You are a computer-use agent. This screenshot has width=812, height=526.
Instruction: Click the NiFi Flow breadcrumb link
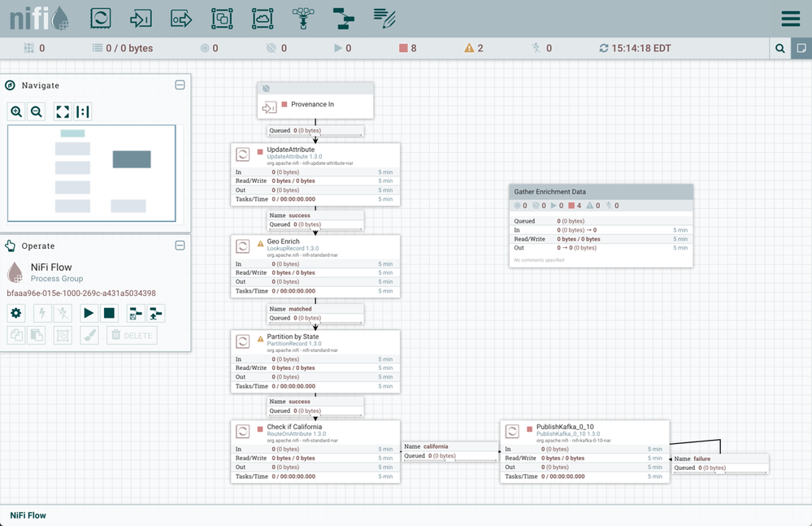click(28, 515)
